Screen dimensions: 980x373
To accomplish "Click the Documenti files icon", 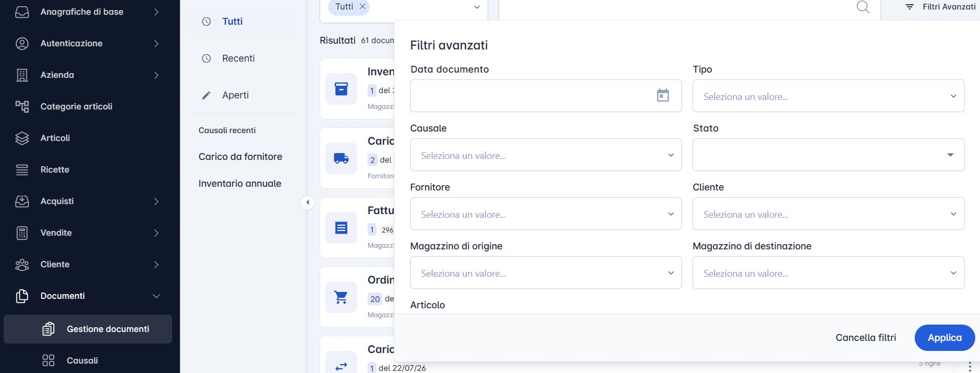I will [22, 296].
